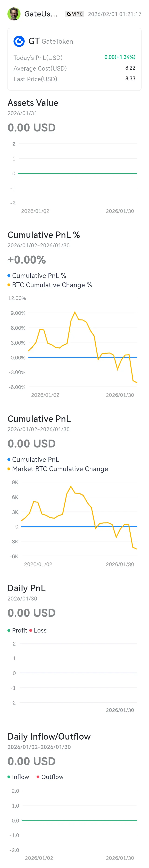Click the red Outflow legend dot

(38, 777)
